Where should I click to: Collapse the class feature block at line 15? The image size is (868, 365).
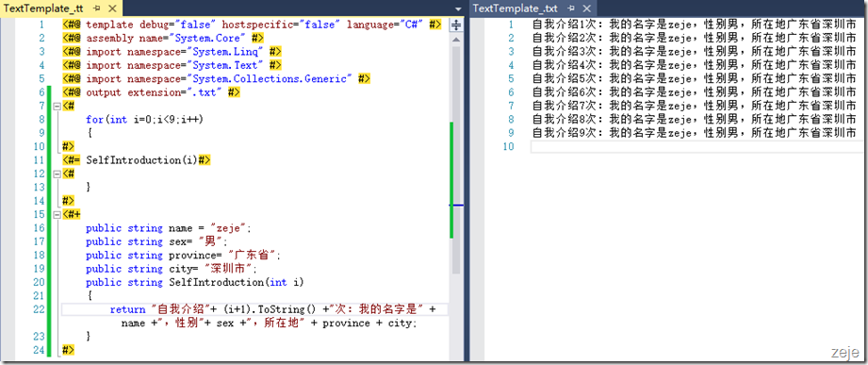(57, 214)
